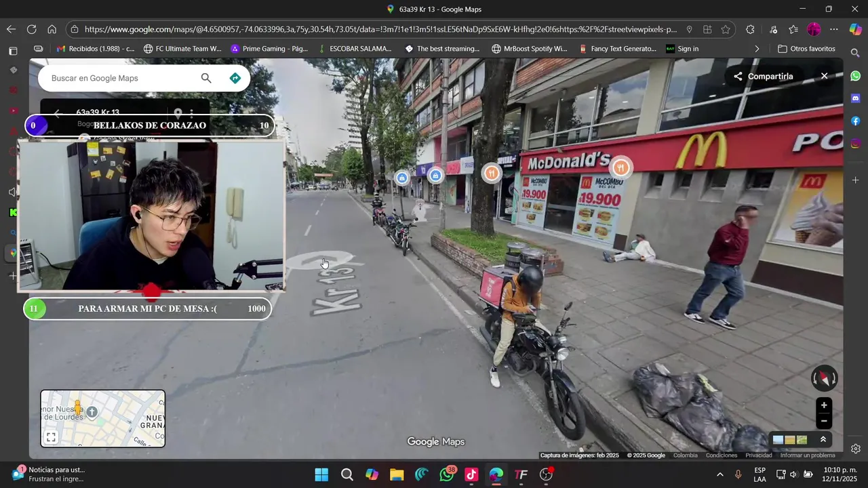This screenshot has width=868, height=488.
Task: Share this Street View with Compartirla
Action: tap(763, 77)
